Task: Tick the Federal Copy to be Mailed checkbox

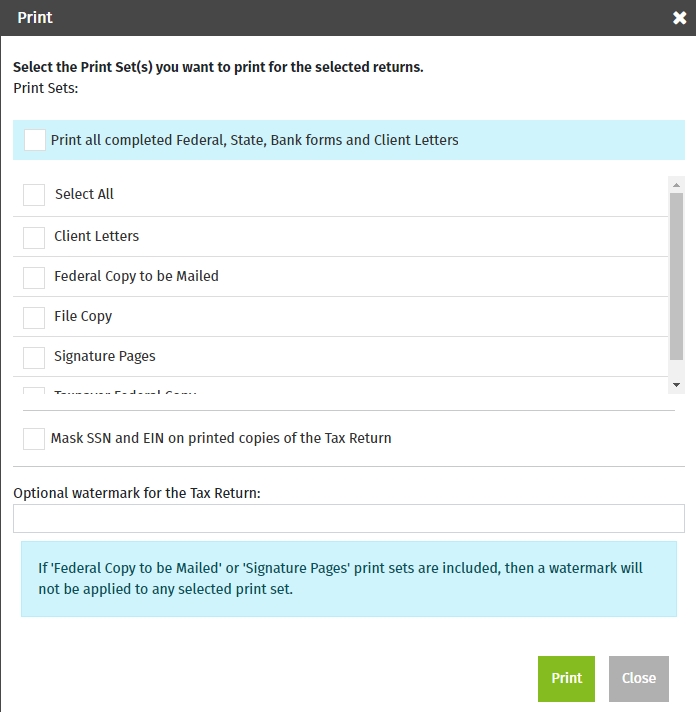Action: click(34, 277)
